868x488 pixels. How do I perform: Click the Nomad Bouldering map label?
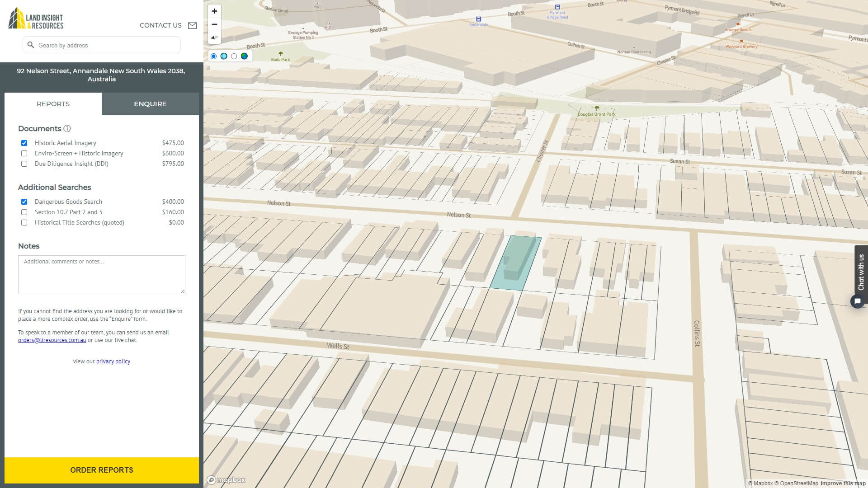(x=634, y=52)
